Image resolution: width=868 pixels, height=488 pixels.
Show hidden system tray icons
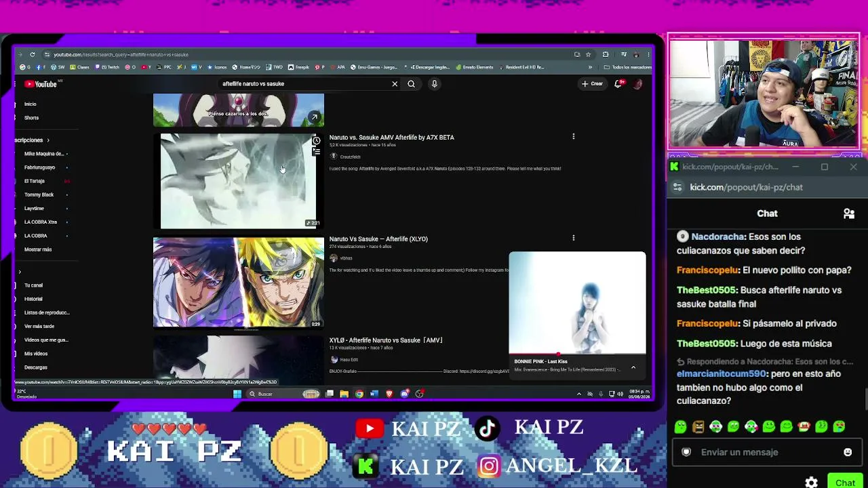click(578, 394)
